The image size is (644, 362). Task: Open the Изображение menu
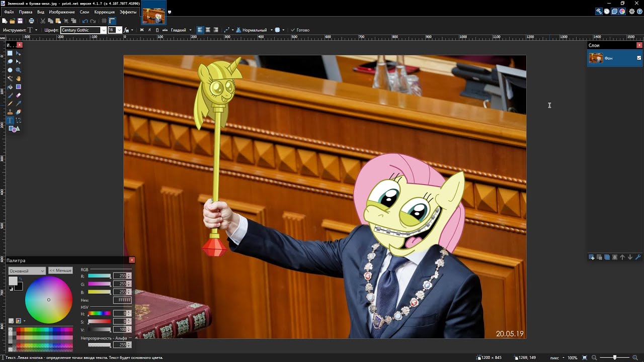point(62,12)
